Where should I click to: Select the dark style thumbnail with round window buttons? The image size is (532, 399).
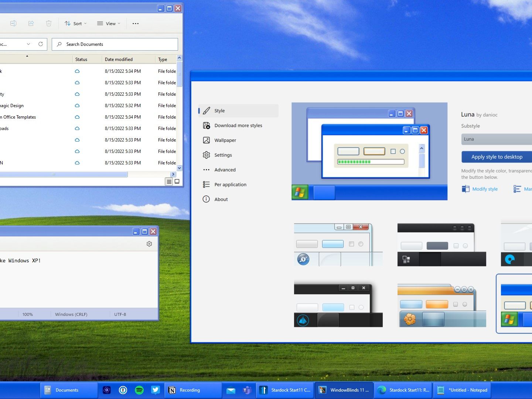point(442,245)
